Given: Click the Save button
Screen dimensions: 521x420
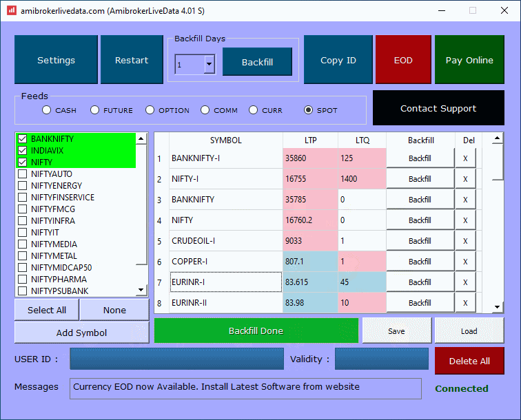Looking at the screenshot, I should [397, 330].
